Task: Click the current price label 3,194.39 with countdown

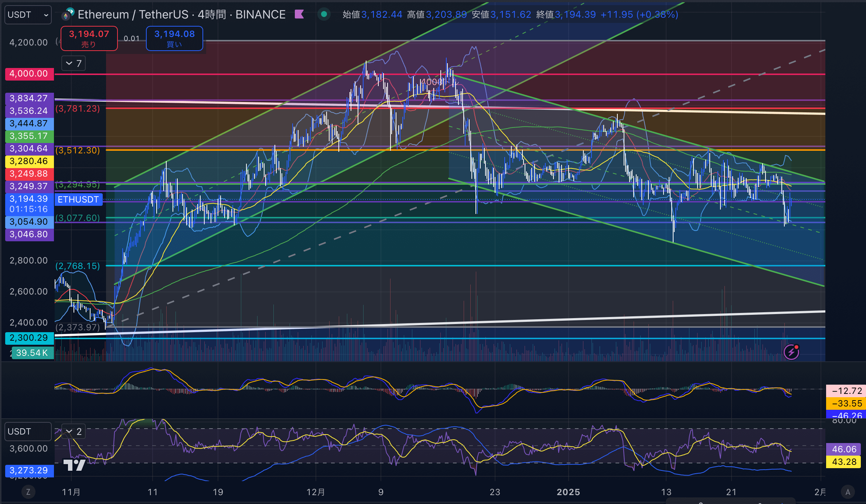Action: tap(29, 204)
